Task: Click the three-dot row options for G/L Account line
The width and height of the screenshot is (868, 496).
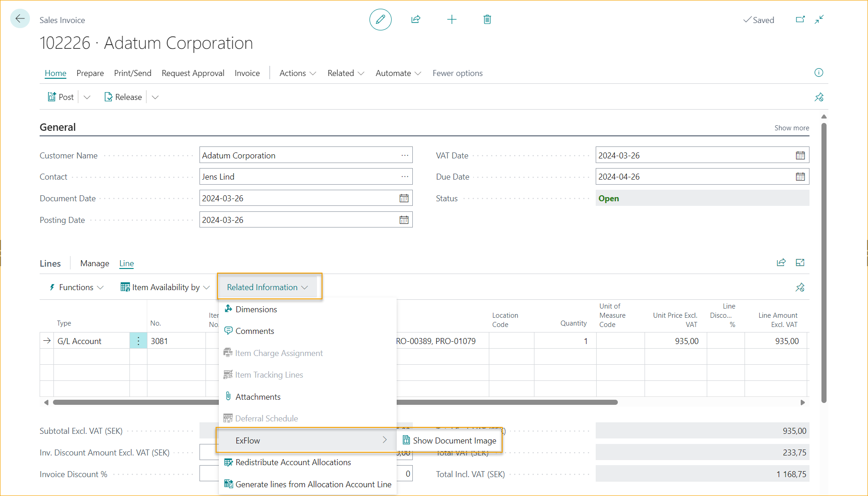Action: click(x=138, y=341)
